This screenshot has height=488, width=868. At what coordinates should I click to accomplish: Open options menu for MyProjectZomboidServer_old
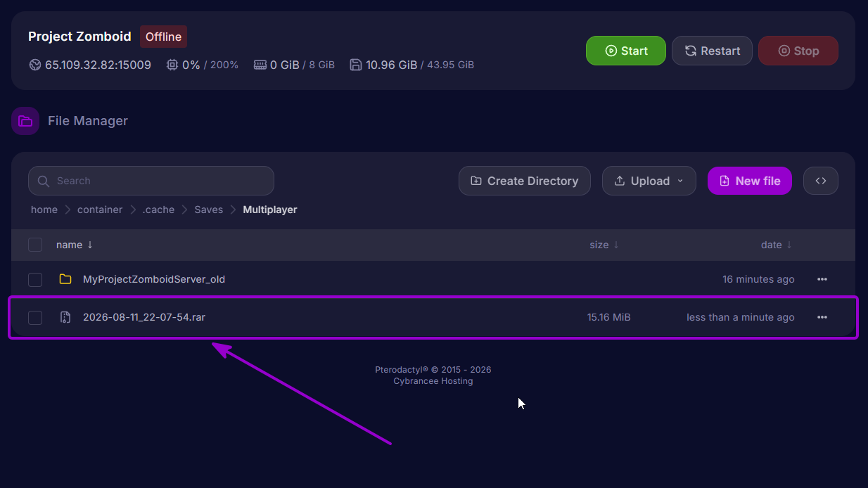coord(822,279)
